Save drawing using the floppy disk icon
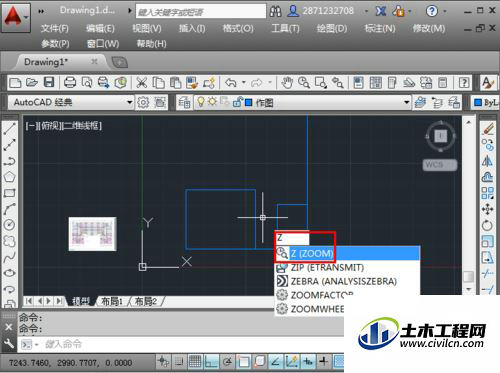The image size is (500, 373). tap(49, 82)
